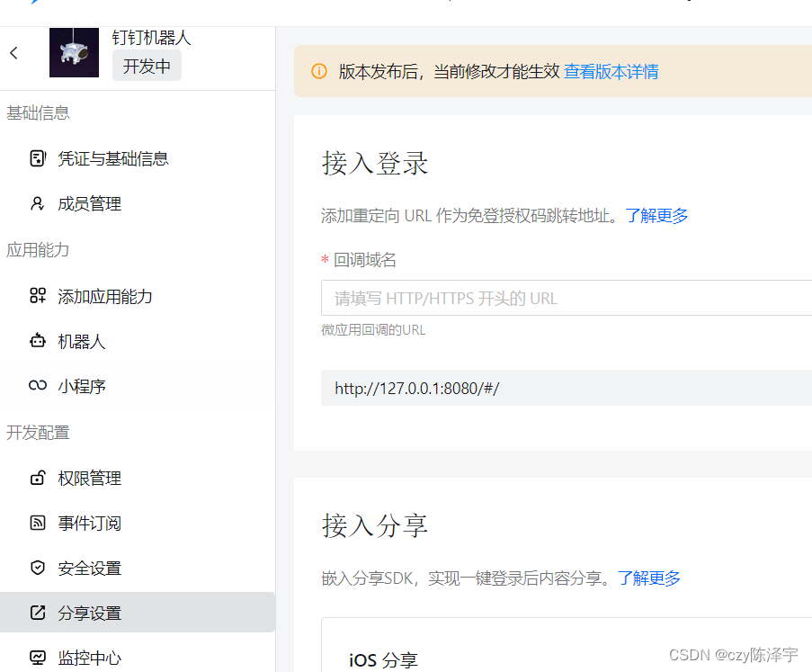Open 了解更多 link under 接入登录
The image size is (812, 672).
pos(656,215)
